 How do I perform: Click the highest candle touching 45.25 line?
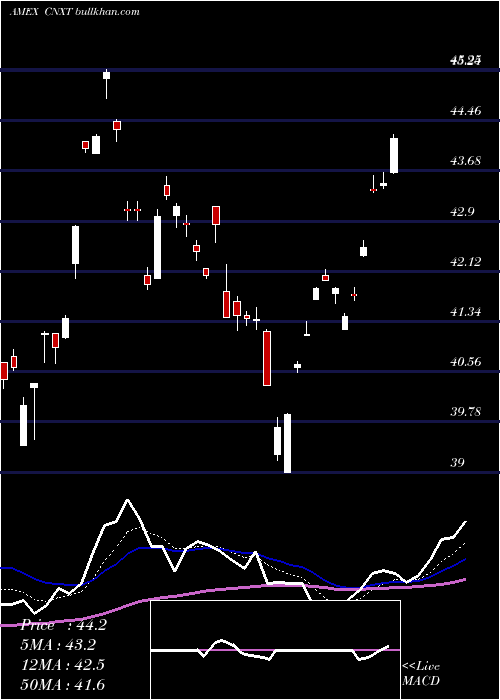tap(106, 83)
